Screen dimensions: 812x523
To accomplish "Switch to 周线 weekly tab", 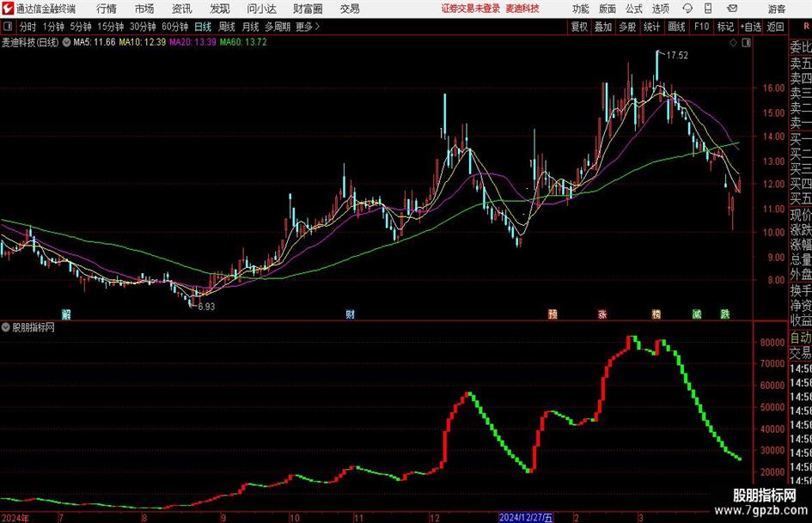I will pyautogui.click(x=227, y=27).
